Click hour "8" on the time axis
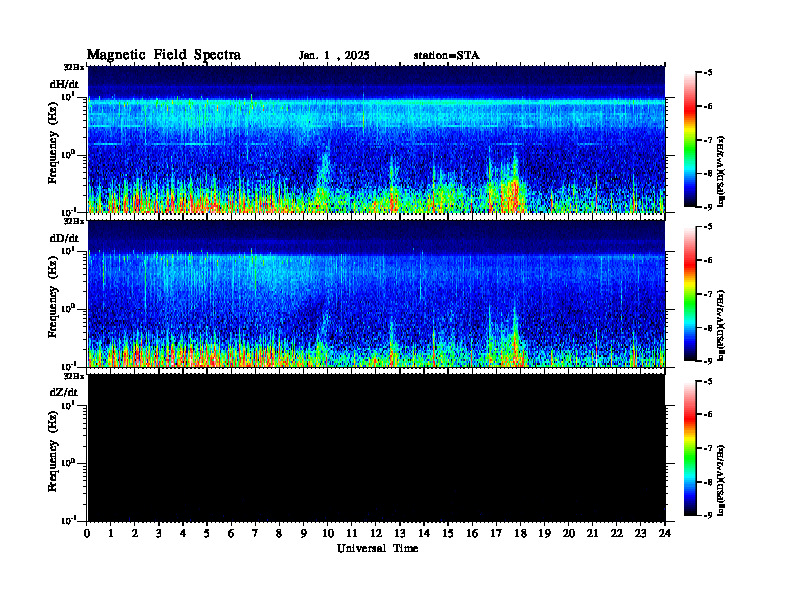 279,534
